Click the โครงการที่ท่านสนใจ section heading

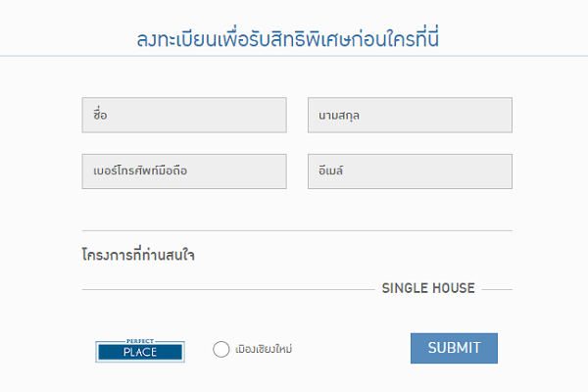coord(138,255)
